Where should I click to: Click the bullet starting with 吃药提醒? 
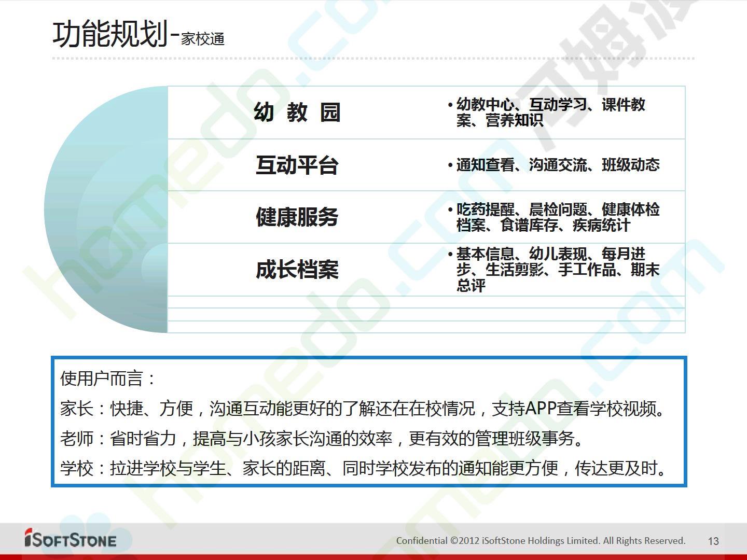557,217
